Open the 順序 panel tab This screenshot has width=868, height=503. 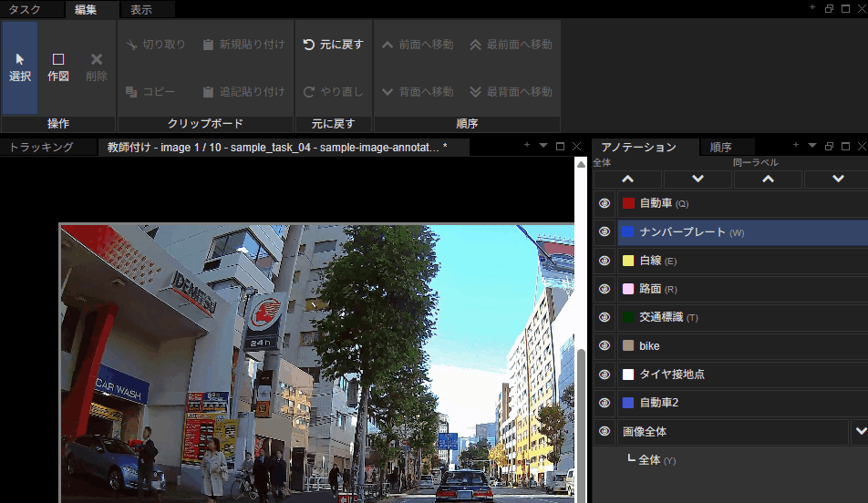point(720,148)
